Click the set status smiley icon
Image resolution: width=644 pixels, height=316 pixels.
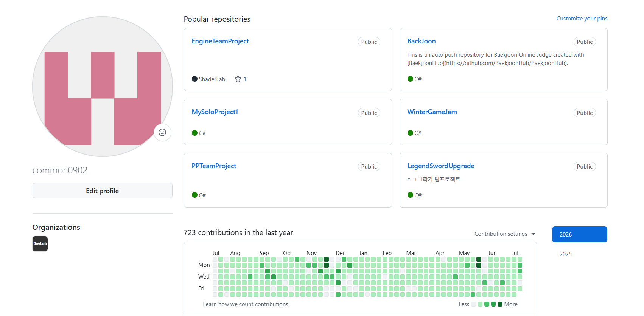pyautogui.click(x=162, y=132)
